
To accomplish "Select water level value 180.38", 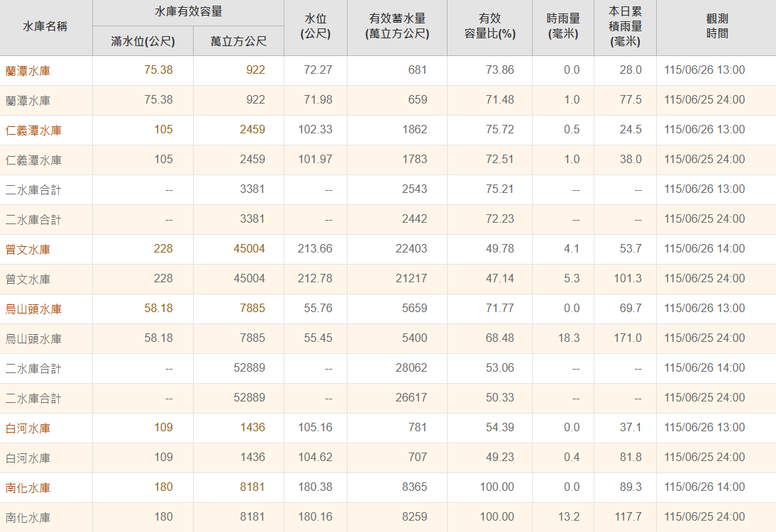I will tap(315, 487).
